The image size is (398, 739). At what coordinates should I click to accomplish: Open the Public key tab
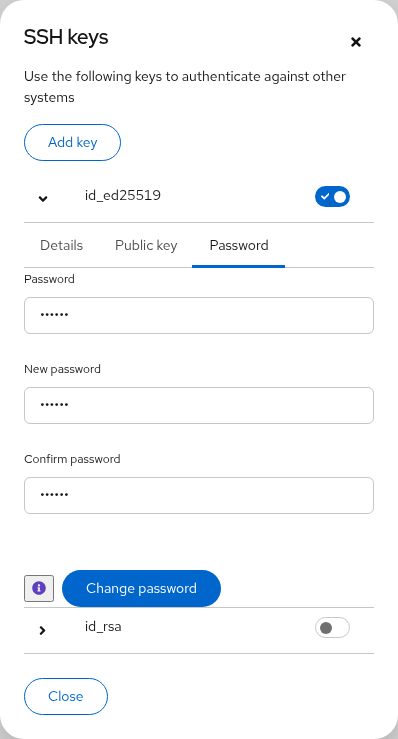(146, 245)
